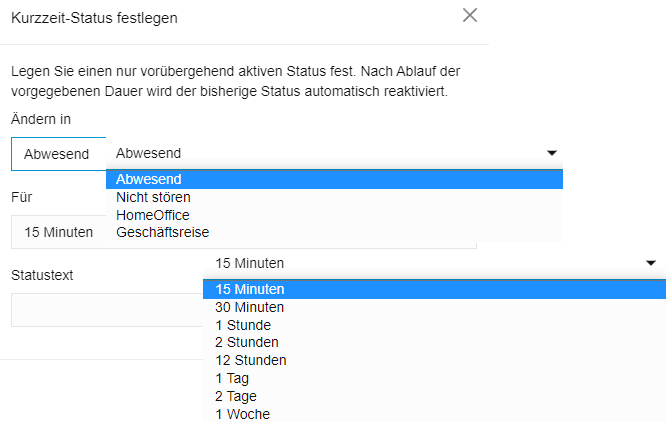This screenshot has width=666, height=422.
Task: Close the Kurzzeit-Status festlegen dialog
Action: pos(470,15)
